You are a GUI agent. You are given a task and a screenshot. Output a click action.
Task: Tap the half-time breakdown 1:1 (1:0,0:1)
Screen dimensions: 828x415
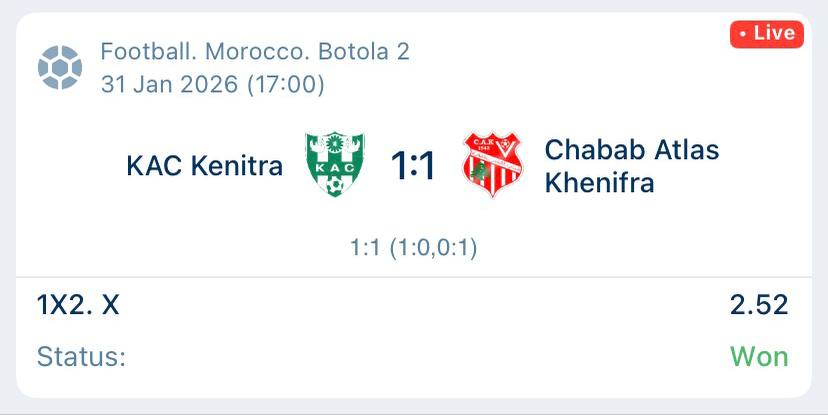click(x=413, y=247)
